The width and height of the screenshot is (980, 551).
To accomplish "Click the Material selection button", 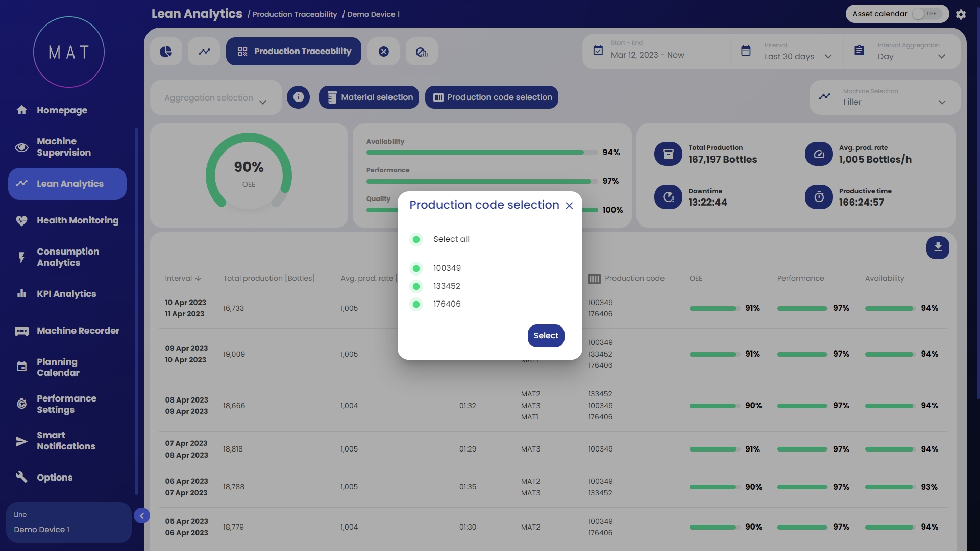I will (369, 97).
